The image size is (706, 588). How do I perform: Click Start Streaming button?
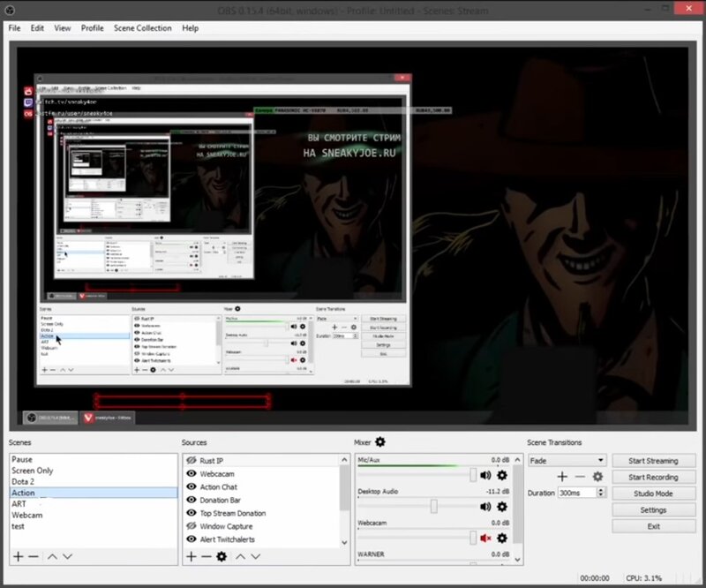coord(653,461)
